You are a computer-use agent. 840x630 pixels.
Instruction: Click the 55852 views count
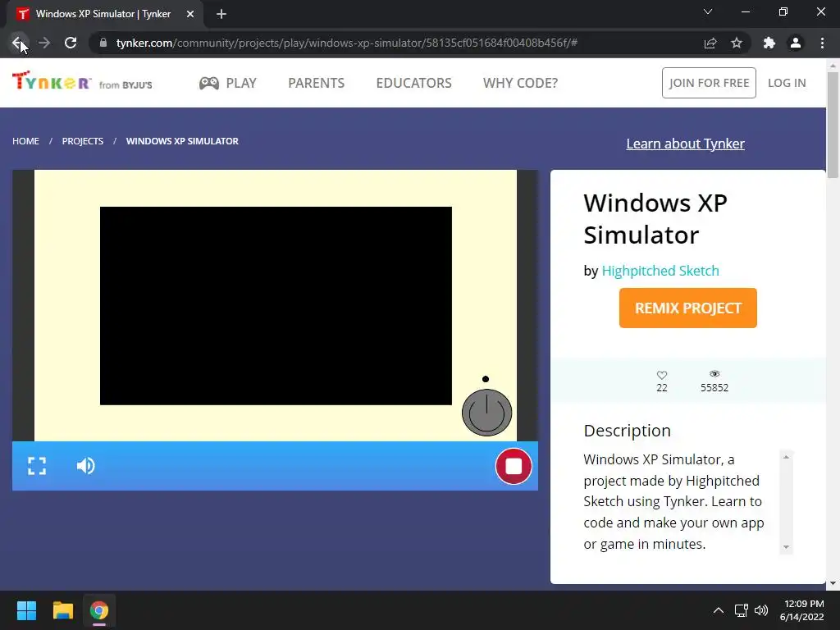tap(714, 387)
